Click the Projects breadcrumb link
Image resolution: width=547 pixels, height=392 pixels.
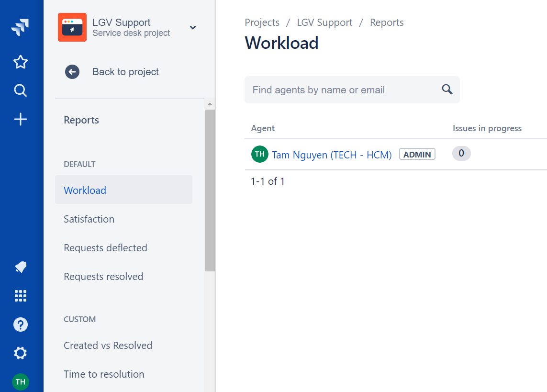(x=262, y=22)
